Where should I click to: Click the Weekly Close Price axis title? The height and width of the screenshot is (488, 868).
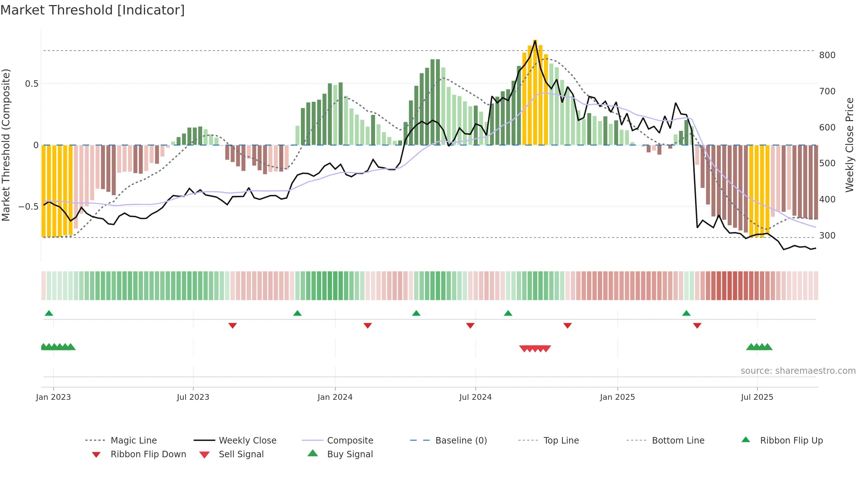point(850,145)
